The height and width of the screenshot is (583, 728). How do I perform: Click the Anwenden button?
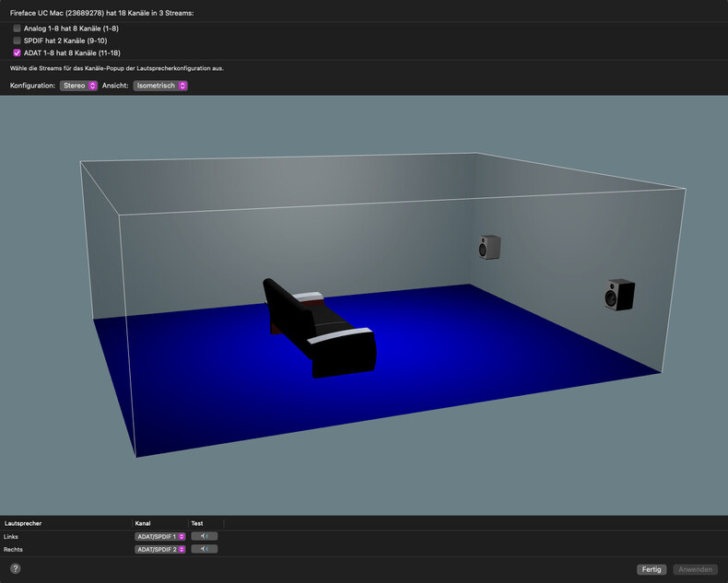(x=695, y=569)
